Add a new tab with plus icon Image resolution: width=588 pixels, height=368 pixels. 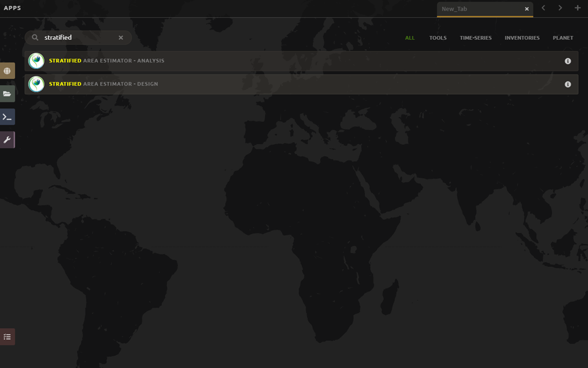(577, 8)
